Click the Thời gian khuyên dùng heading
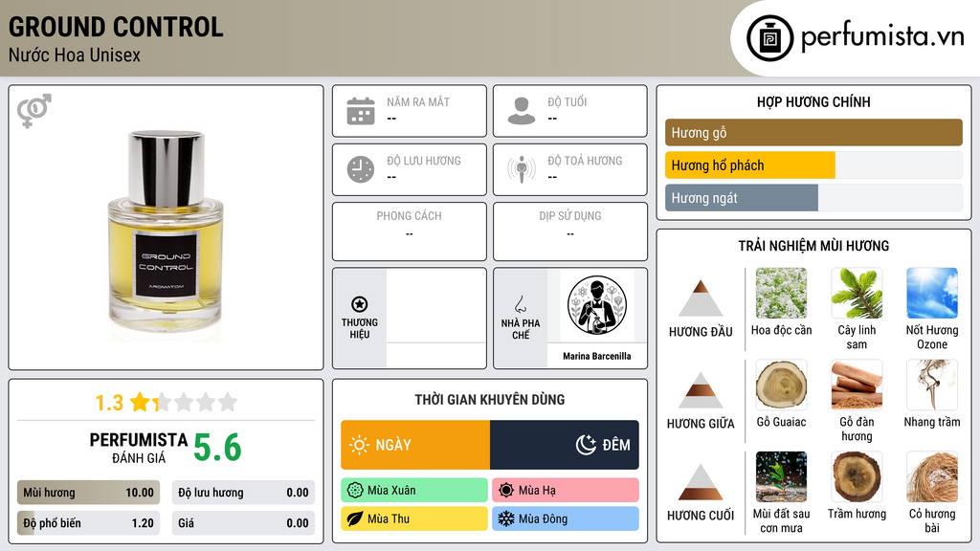The height and width of the screenshot is (551, 980). [x=490, y=399]
